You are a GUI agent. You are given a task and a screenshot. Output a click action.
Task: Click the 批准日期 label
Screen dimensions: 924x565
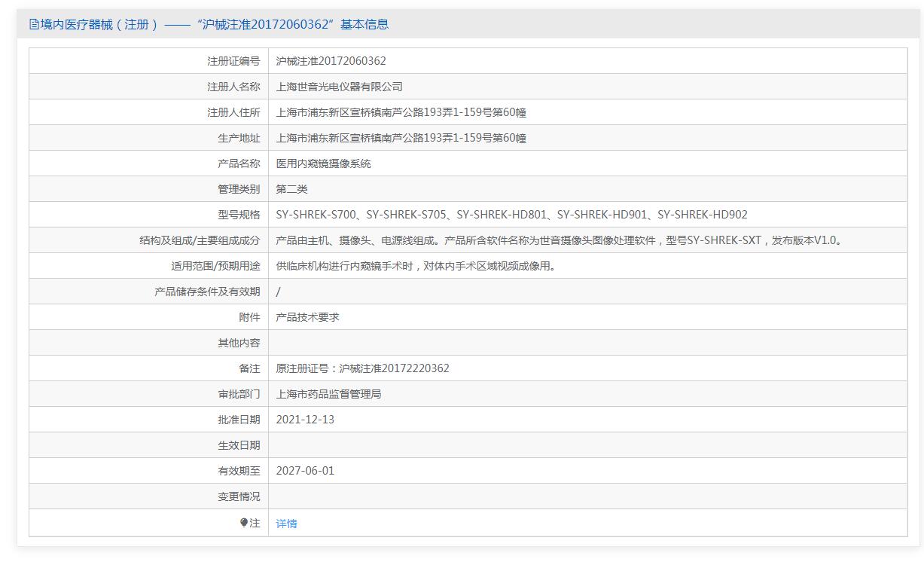[x=239, y=420]
